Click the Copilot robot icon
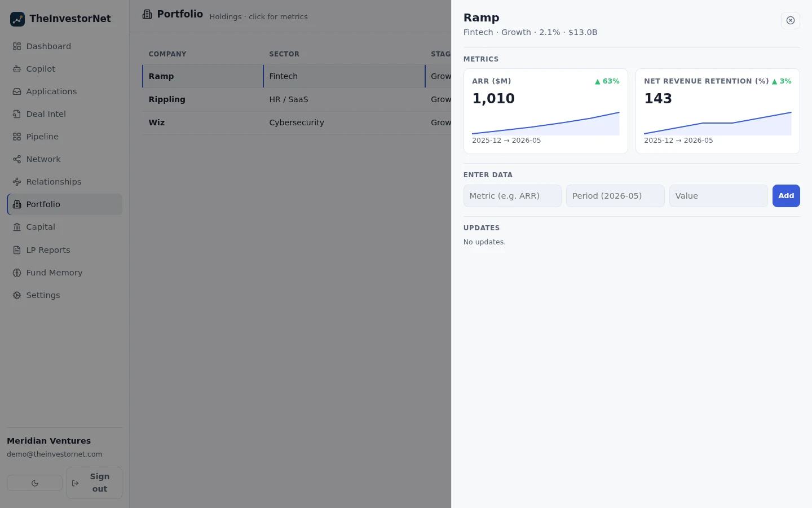The height and width of the screenshot is (508, 812). point(17,69)
